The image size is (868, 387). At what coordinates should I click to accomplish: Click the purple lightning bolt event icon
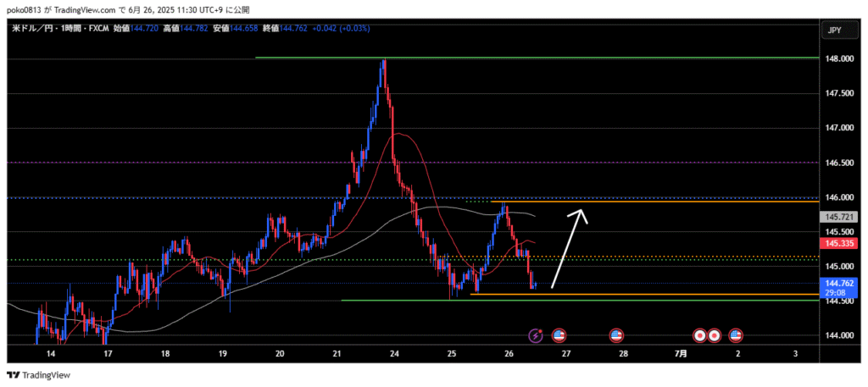[536, 335]
